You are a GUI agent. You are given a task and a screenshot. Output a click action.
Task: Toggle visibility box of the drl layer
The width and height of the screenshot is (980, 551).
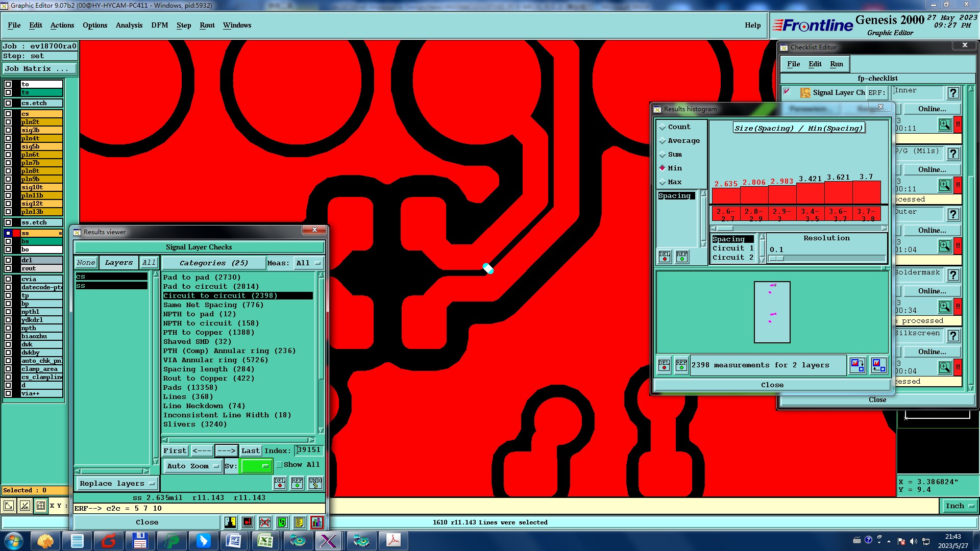point(8,260)
